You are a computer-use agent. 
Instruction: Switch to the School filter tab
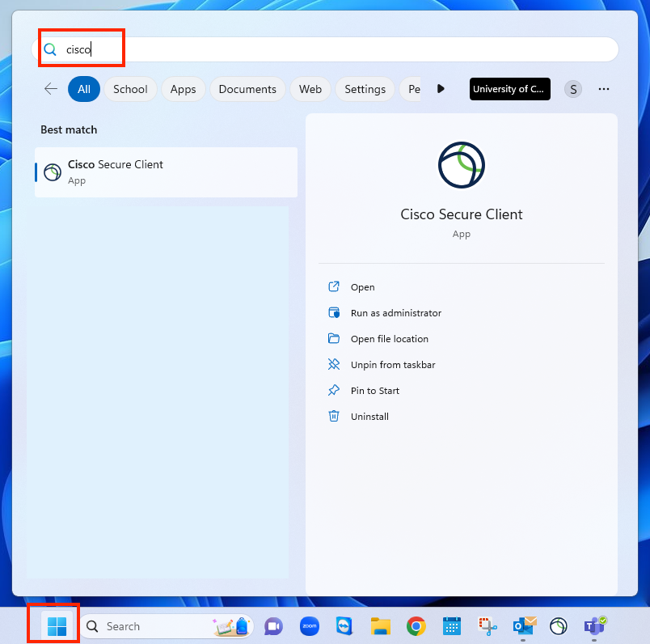tap(130, 89)
